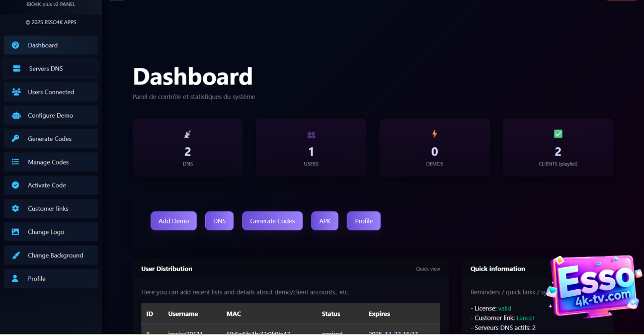The width and height of the screenshot is (644, 335).
Task: Open Users Connected from the sidebar
Action: [x=51, y=92]
